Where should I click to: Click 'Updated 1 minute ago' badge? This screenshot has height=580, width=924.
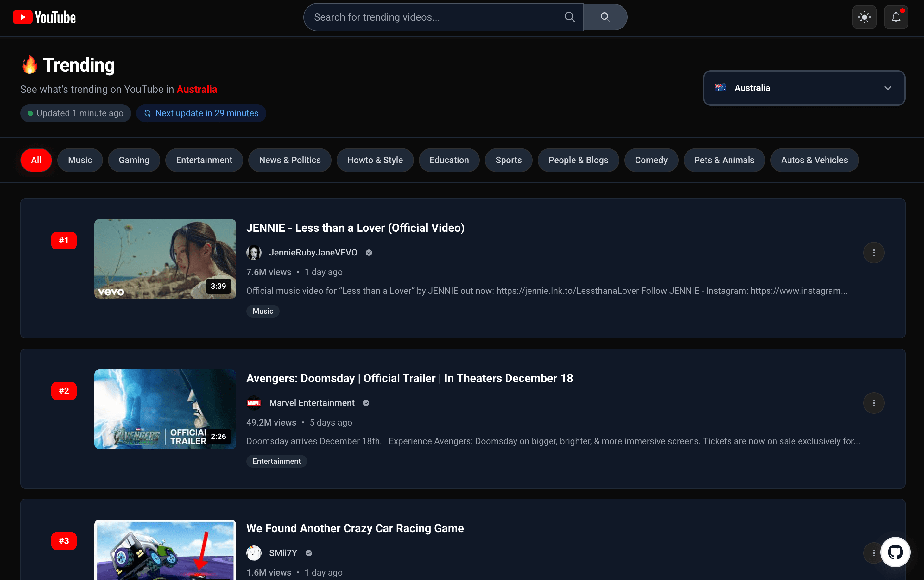point(76,113)
